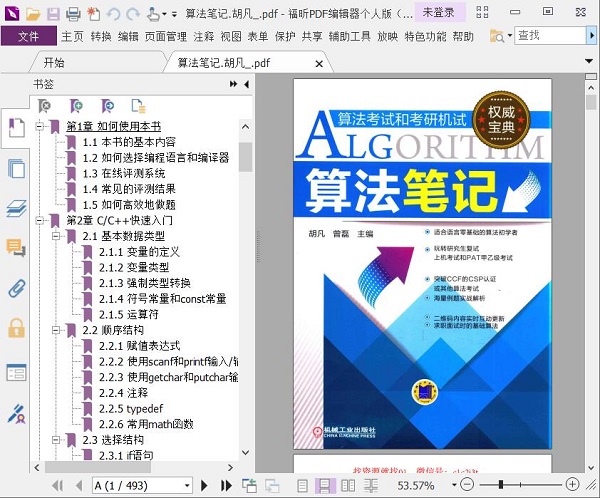The image size is (600, 498).
Task: Open the zoom percentage dropdown arrow
Action: click(454, 485)
